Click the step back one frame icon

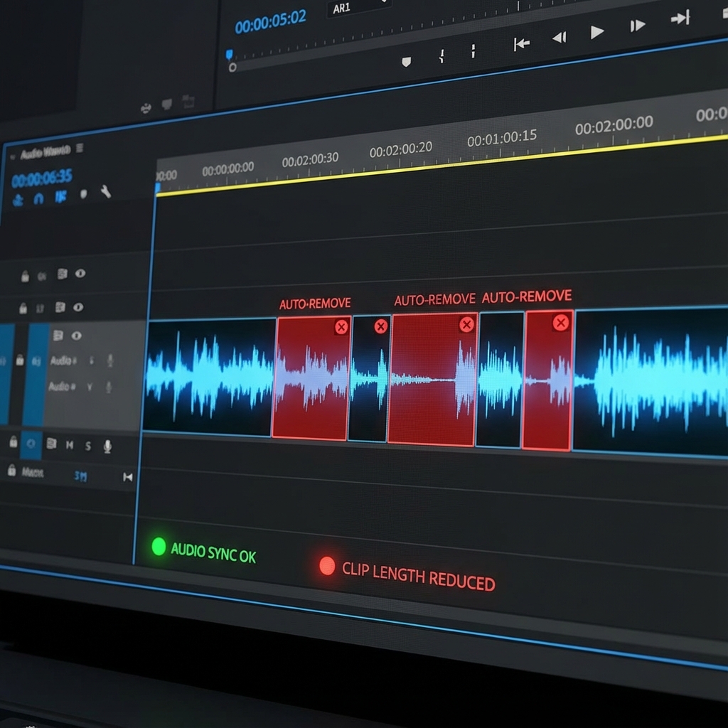560,37
